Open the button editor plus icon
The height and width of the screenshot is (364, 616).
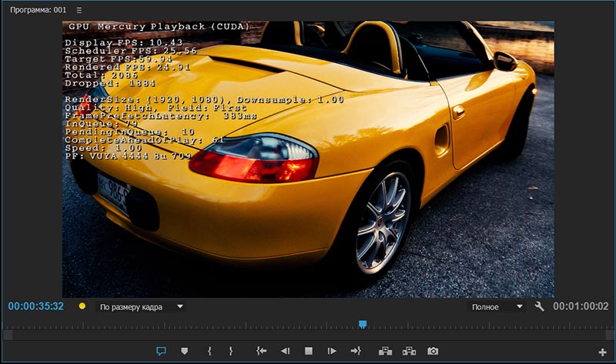tap(602, 352)
